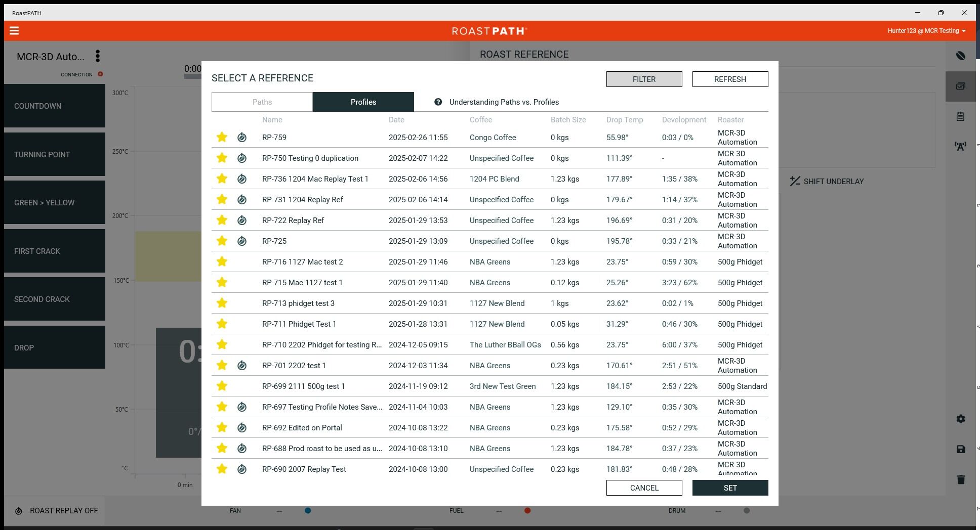Expand the Hunter123 @ MCR Testing account dropdown

point(926,31)
